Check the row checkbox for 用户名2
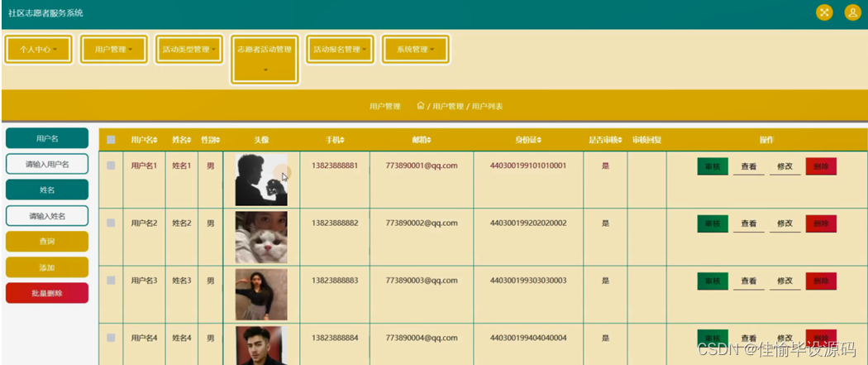This screenshot has height=365, width=868. (x=111, y=223)
